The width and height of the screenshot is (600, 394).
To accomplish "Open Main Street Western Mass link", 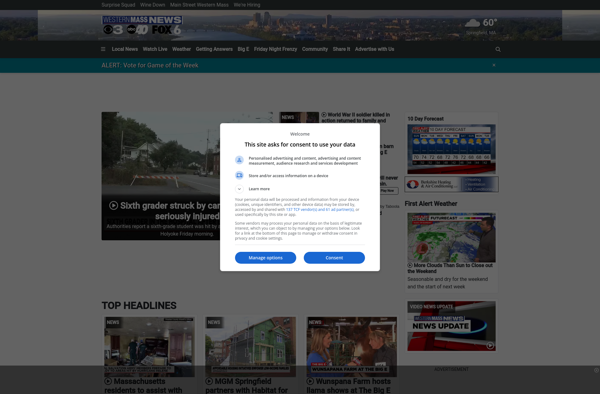I will (x=199, y=5).
